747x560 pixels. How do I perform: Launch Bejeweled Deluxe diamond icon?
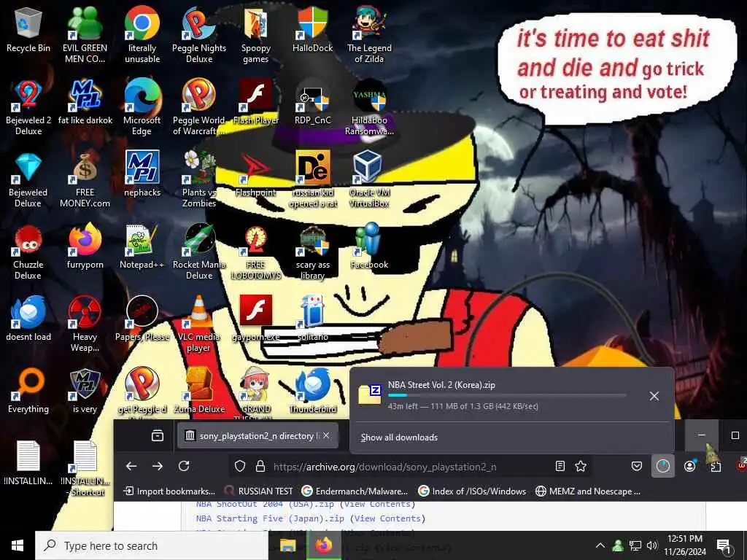[28, 179]
